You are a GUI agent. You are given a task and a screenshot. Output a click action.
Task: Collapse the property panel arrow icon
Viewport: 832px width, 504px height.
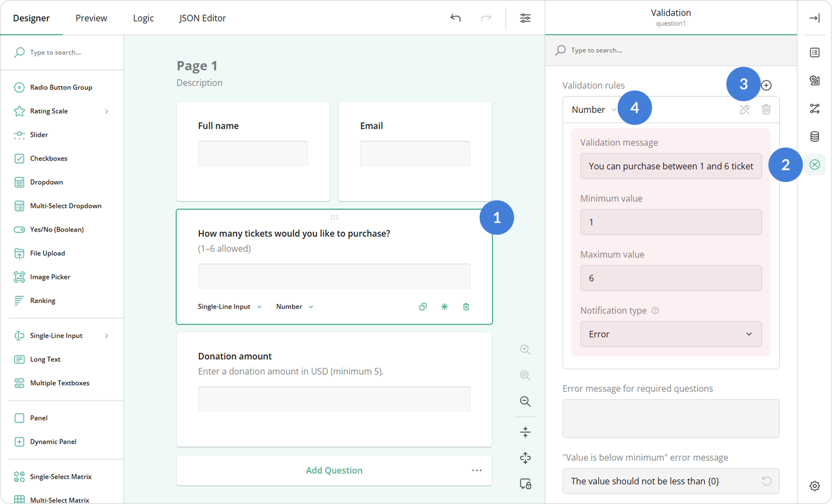814,18
